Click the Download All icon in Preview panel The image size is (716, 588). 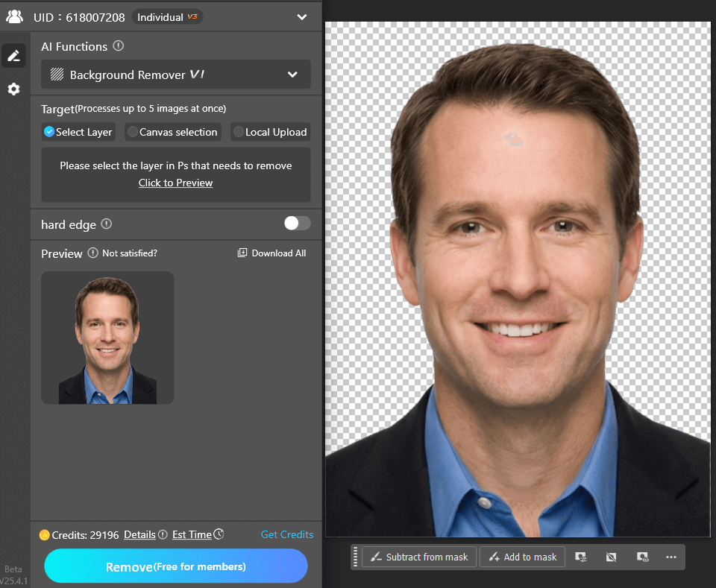(x=242, y=253)
